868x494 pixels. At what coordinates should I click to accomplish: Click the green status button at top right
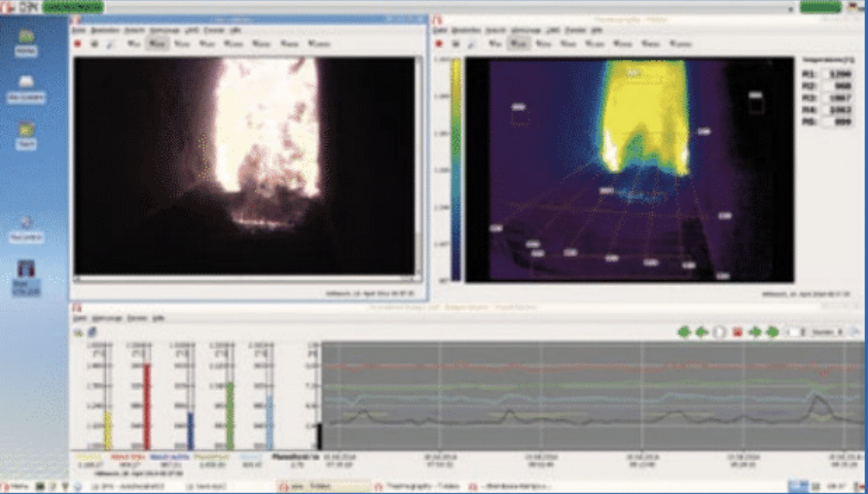coord(820,7)
